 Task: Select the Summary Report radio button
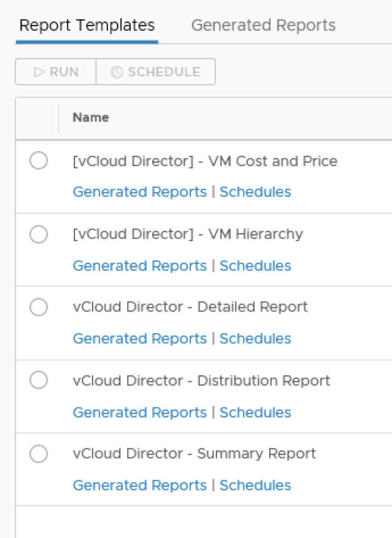click(39, 454)
